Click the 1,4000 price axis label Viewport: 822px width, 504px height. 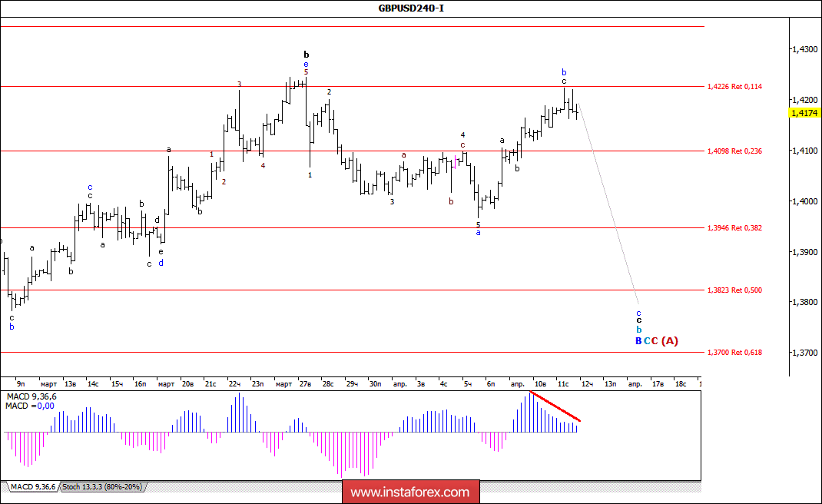click(804, 201)
